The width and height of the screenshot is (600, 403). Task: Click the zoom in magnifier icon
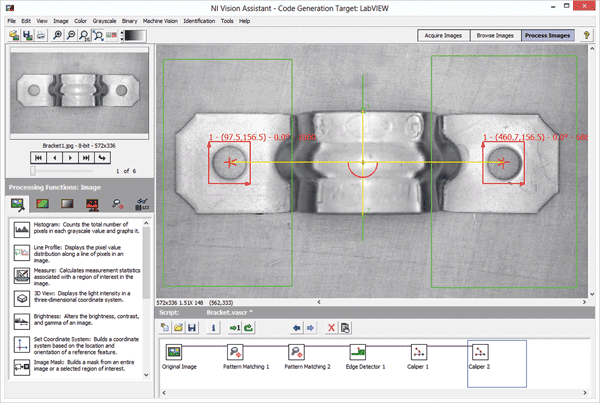tap(57, 35)
